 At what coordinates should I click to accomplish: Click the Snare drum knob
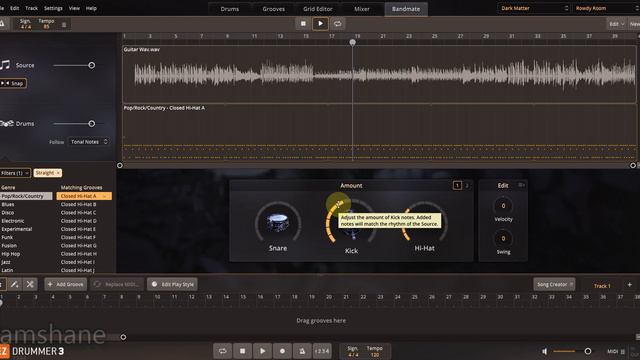278,223
